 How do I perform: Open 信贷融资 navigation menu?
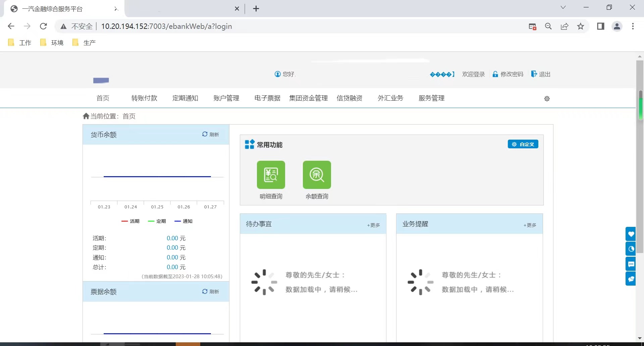(x=350, y=98)
